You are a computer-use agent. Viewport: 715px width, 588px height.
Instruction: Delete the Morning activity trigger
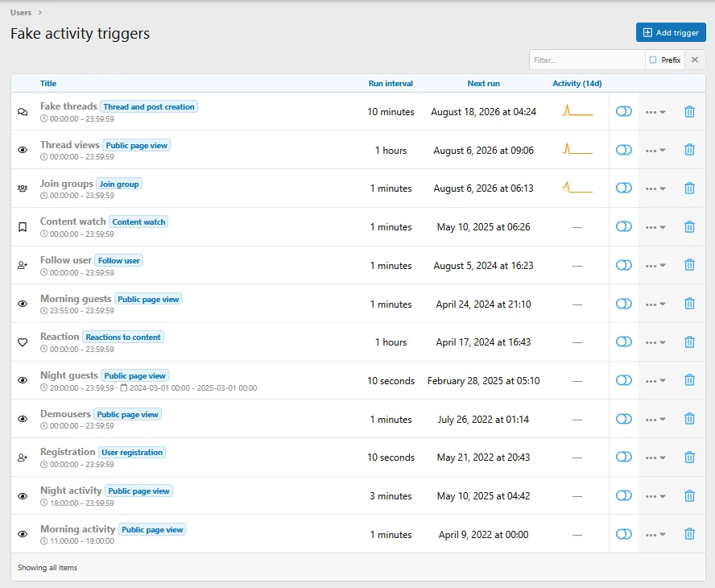(x=689, y=534)
